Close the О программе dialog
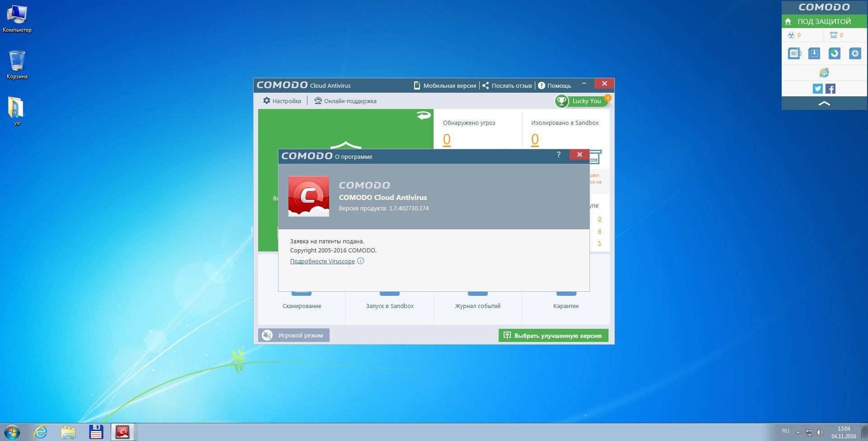The image size is (868, 441). tap(580, 155)
